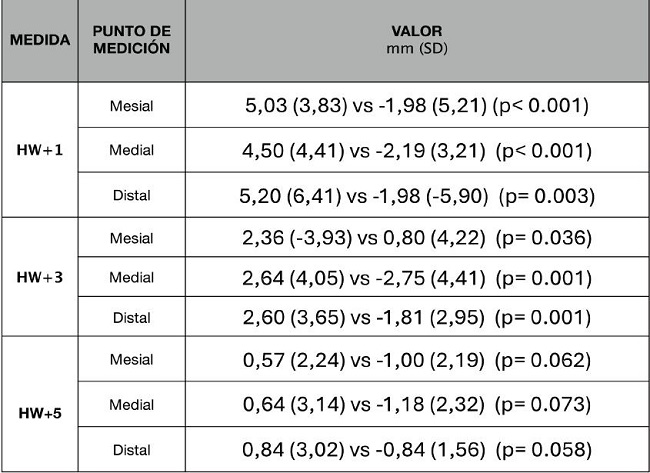Viewport: 650px width, 473px height.
Task: Click the PUNTO DE MEDICIÓN header
Action: [x=132, y=41]
